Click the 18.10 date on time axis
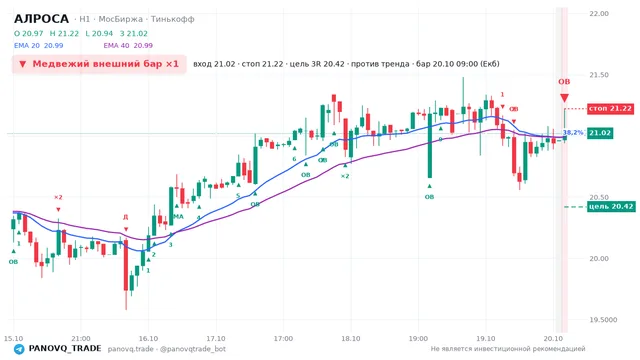 (351, 339)
